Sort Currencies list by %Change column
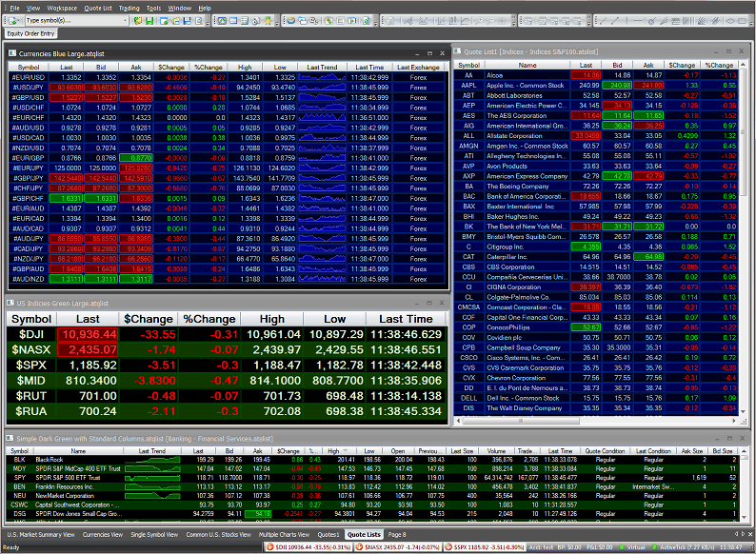 coord(209,68)
